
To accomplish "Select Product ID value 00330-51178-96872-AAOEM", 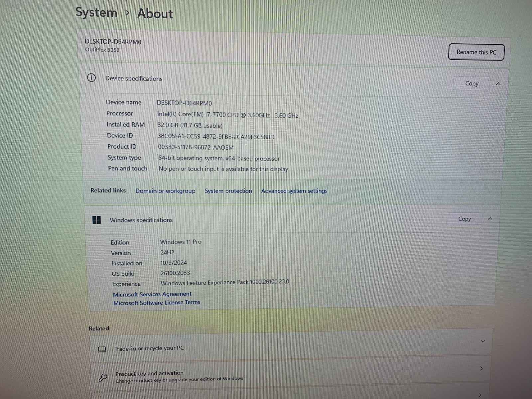I will (x=196, y=147).
